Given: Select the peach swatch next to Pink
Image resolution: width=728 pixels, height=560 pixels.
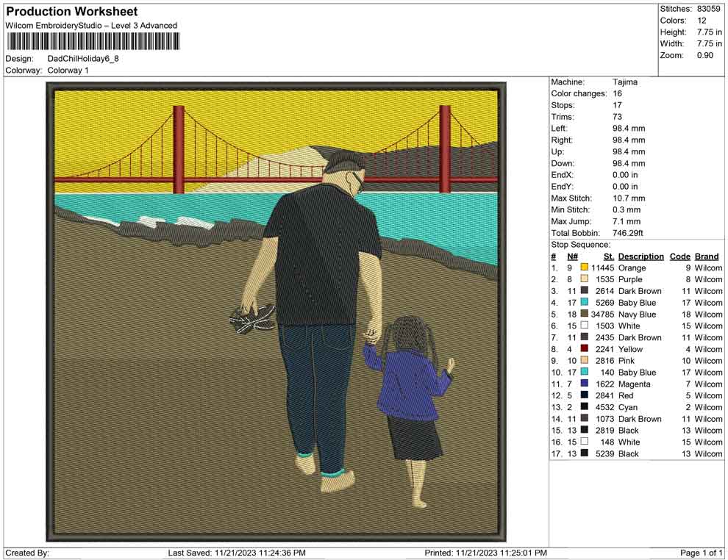Looking at the screenshot, I should point(584,361).
